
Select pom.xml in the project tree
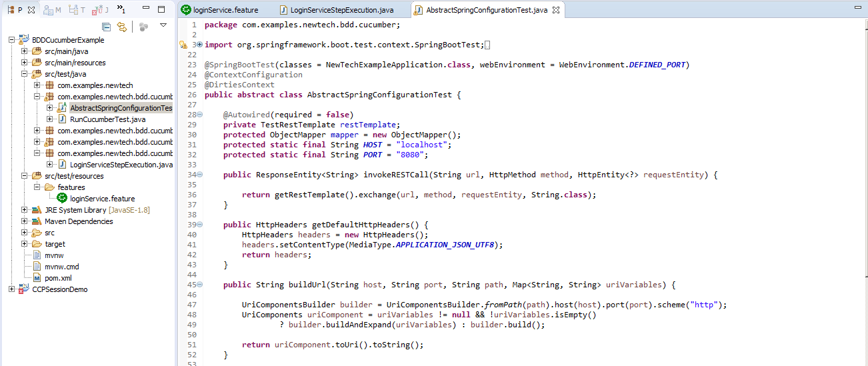pyautogui.click(x=58, y=278)
